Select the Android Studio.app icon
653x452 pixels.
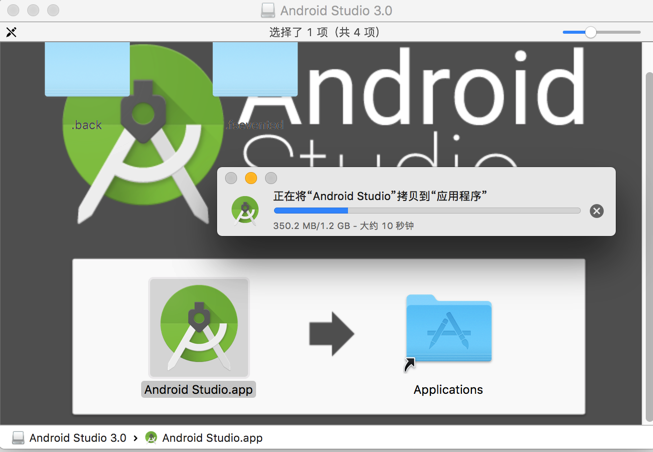(199, 328)
